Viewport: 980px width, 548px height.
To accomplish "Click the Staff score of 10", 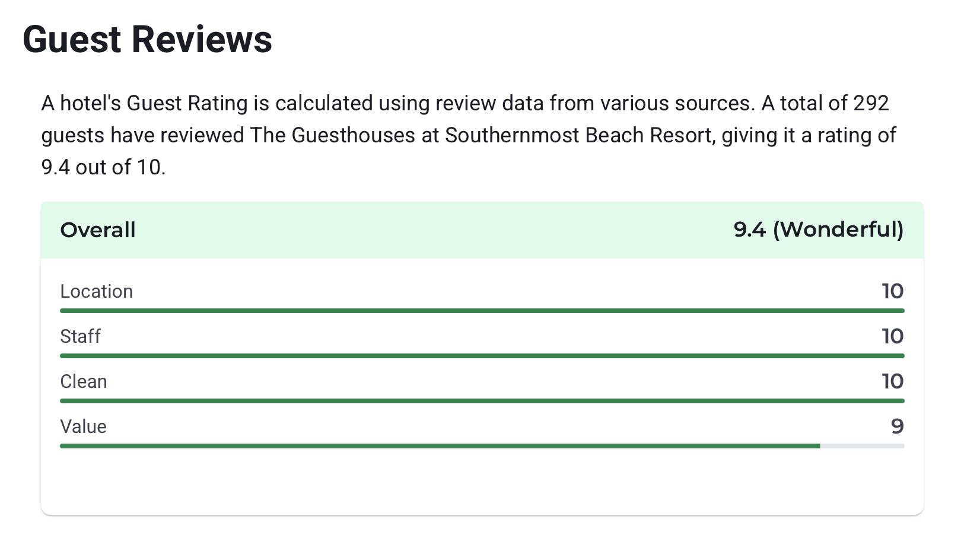I will click(893, 336).
